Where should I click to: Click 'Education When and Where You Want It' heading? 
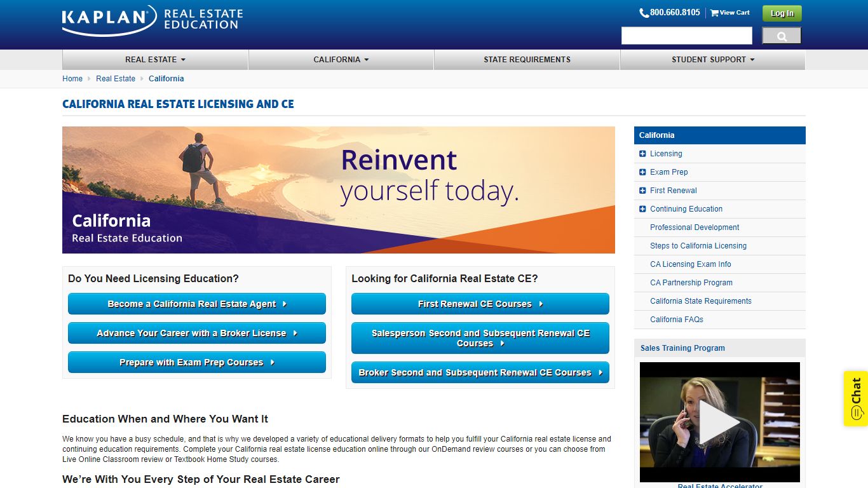coord(165,419)
